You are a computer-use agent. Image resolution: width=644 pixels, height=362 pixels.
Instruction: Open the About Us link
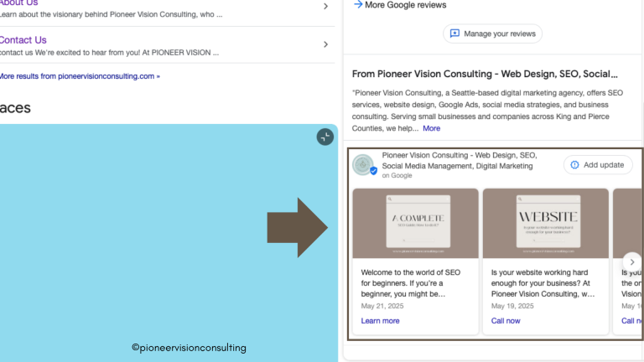tap(19, 3)
